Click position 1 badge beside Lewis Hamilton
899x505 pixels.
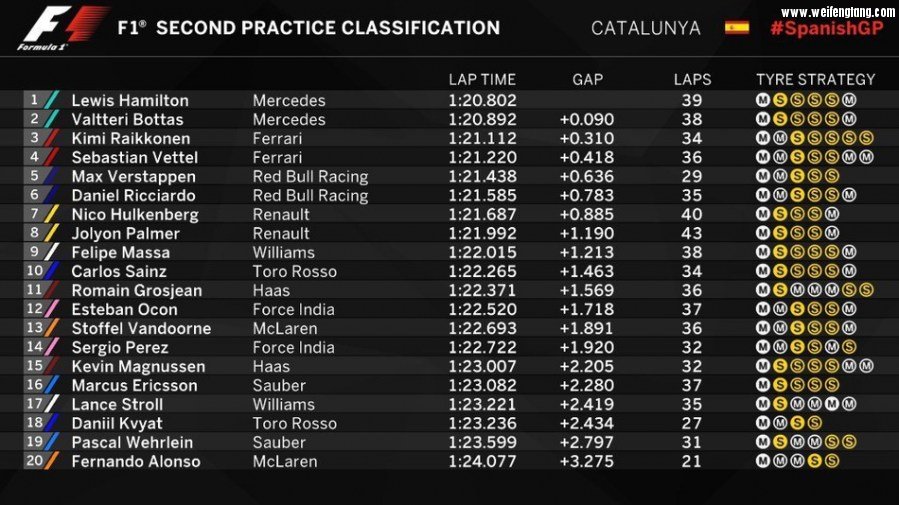(35, 100)
